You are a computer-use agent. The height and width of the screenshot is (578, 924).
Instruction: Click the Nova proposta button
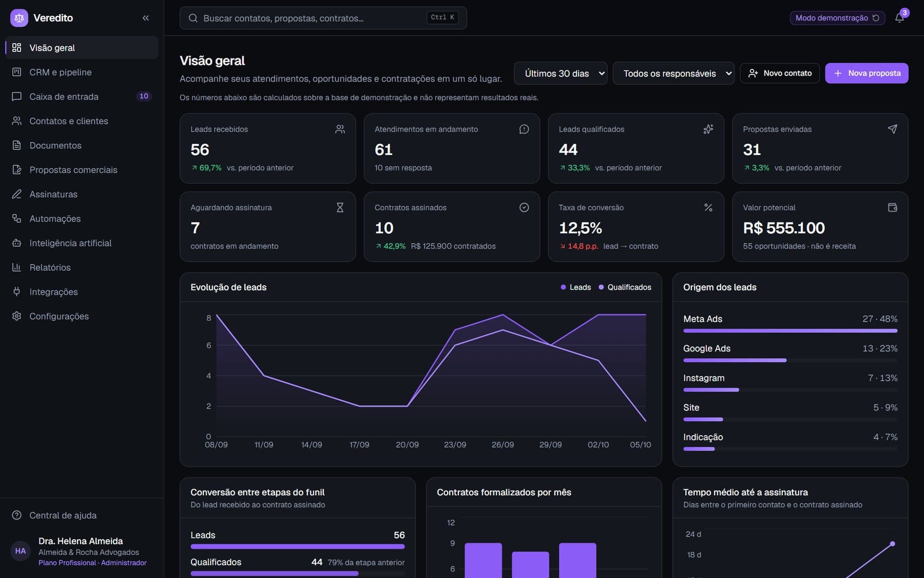click(867, 73)
